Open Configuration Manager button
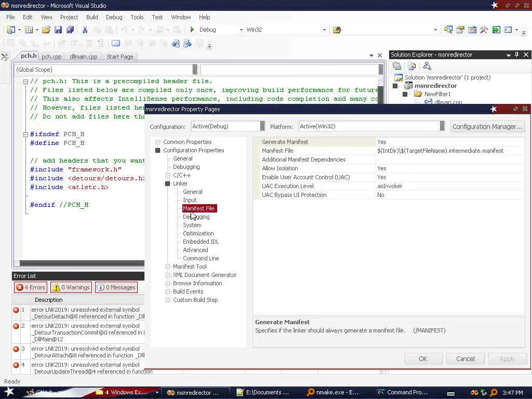 [487, 127]
